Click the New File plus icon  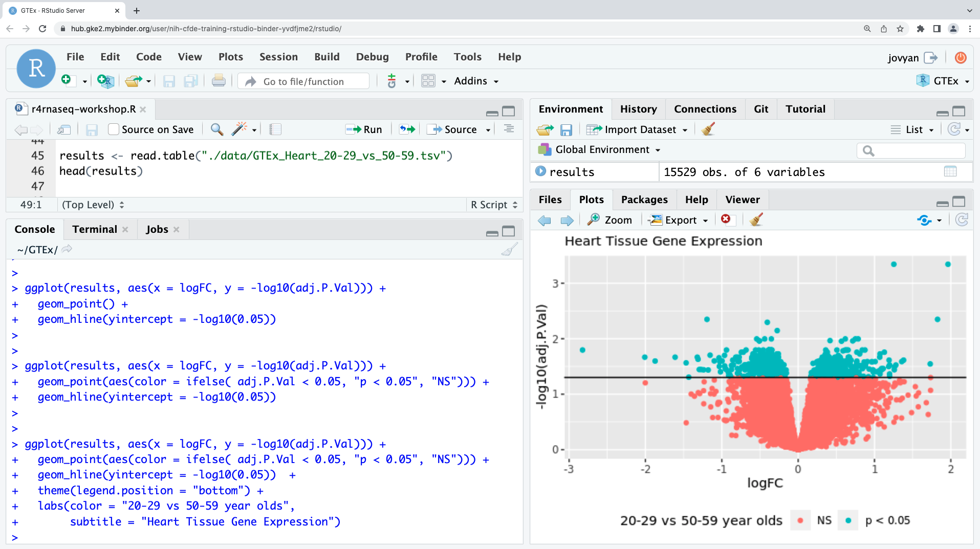(67, 80)
